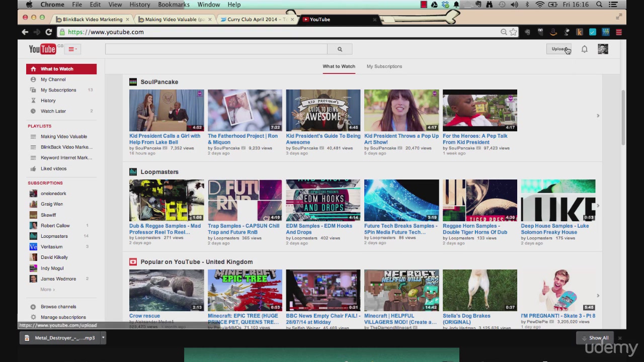Click the Upload button

[x=559, y=49]
